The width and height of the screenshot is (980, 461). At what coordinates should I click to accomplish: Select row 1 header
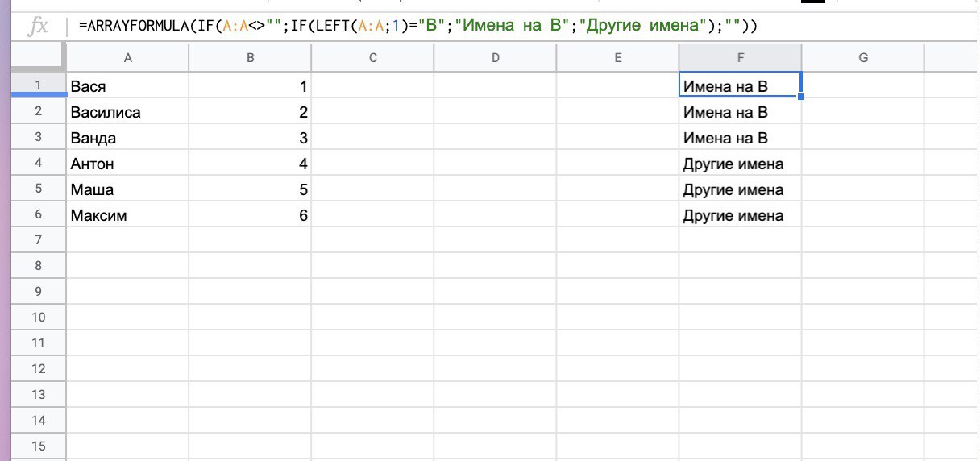point(38,85)
